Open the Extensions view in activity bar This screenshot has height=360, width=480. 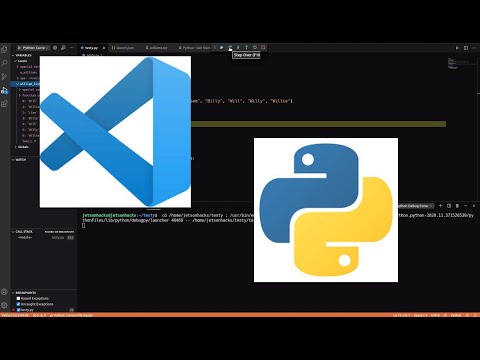coord(4,104)
